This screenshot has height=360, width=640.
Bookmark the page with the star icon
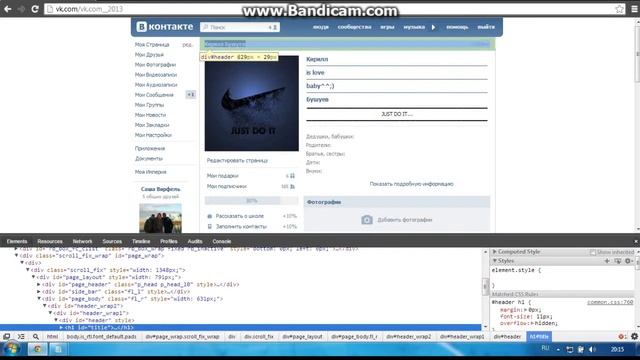pyautogui.click(x=619, y=9)
